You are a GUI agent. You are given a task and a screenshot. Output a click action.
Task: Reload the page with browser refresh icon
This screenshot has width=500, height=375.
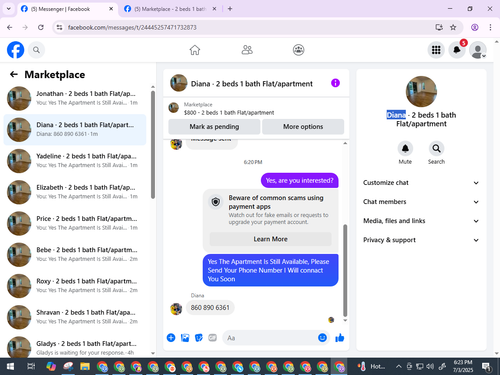[x=41, y=27]
